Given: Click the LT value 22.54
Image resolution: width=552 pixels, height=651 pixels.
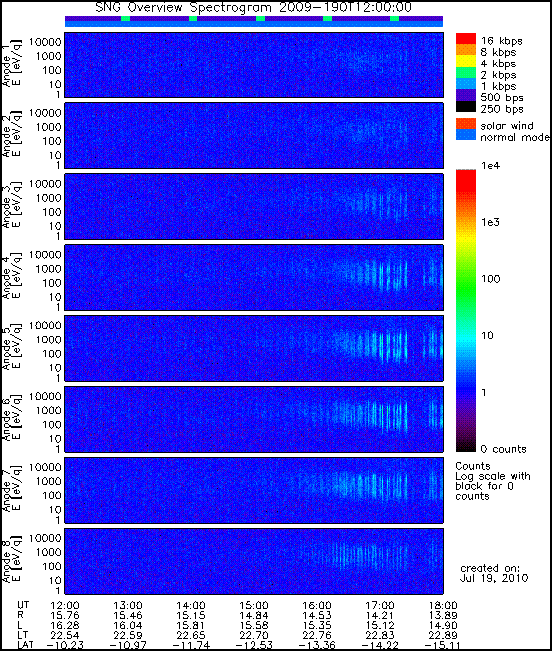Looking at the screenshot, I should [65, 636].
